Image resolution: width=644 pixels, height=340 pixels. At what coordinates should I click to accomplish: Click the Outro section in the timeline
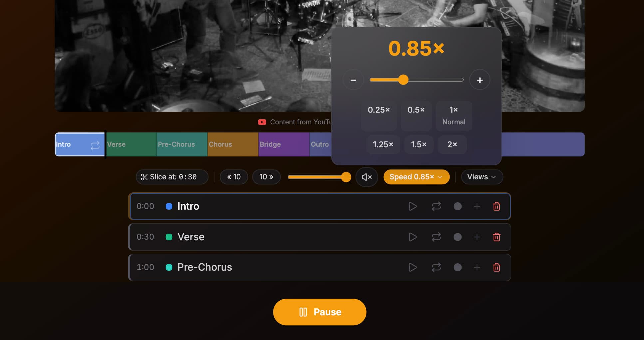320,144
